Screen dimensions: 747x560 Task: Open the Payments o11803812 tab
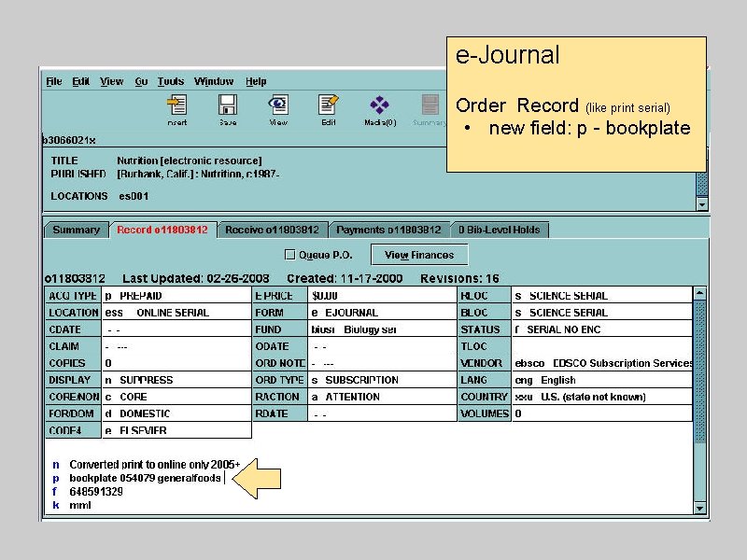coord(388,230)
